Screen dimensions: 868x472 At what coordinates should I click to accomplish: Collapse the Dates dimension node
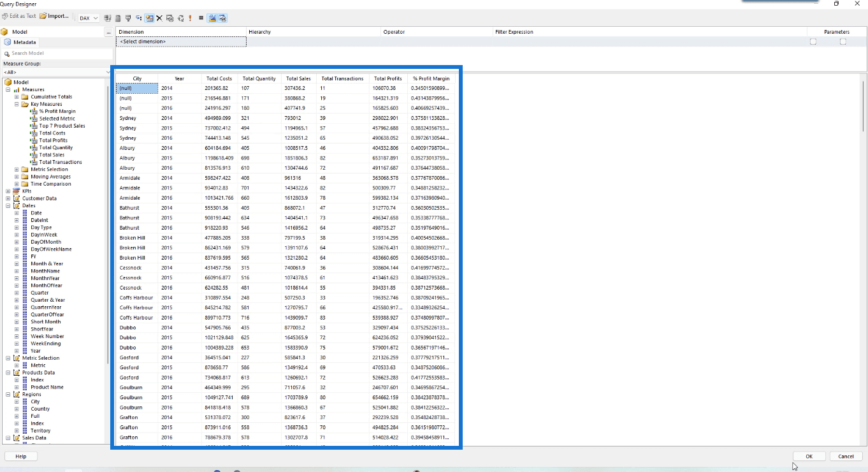point(8,206)
